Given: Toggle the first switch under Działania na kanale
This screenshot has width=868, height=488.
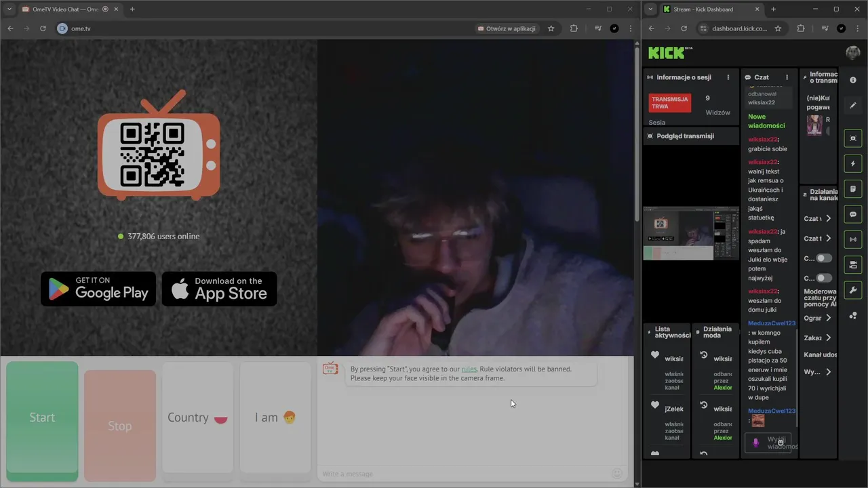Looking at the screenshot, I should click(824, 258).
